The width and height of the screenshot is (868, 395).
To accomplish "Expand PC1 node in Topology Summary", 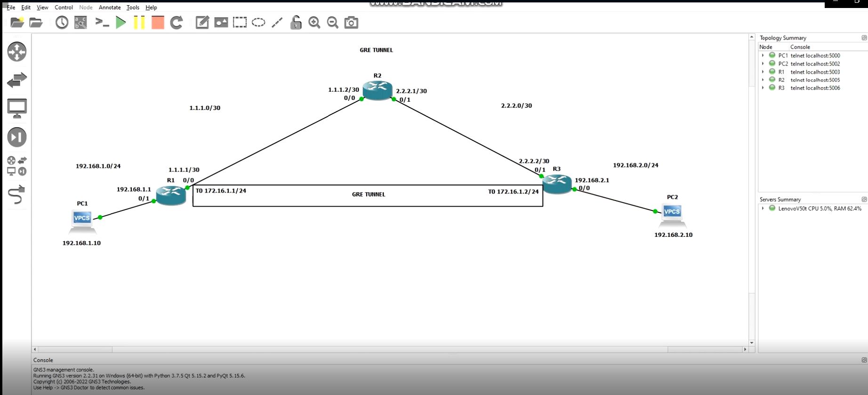I will (763, 56).
